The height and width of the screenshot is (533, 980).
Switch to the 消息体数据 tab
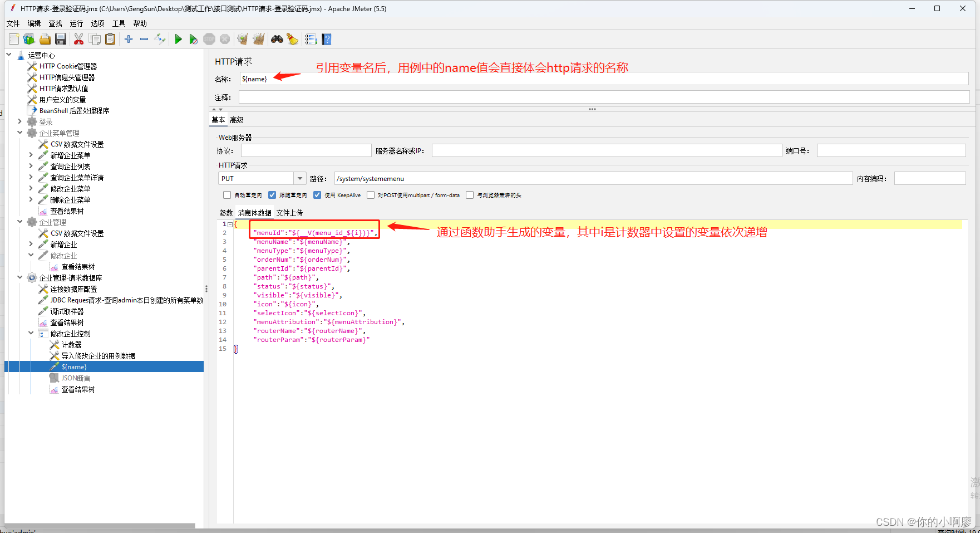pyautogui.click(x=255, y=213)
